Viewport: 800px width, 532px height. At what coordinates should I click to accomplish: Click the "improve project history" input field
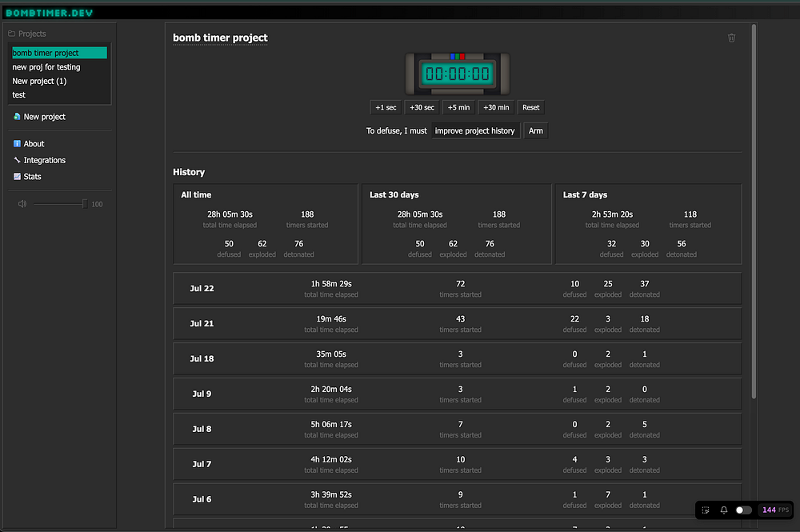(x=475, y=130)
